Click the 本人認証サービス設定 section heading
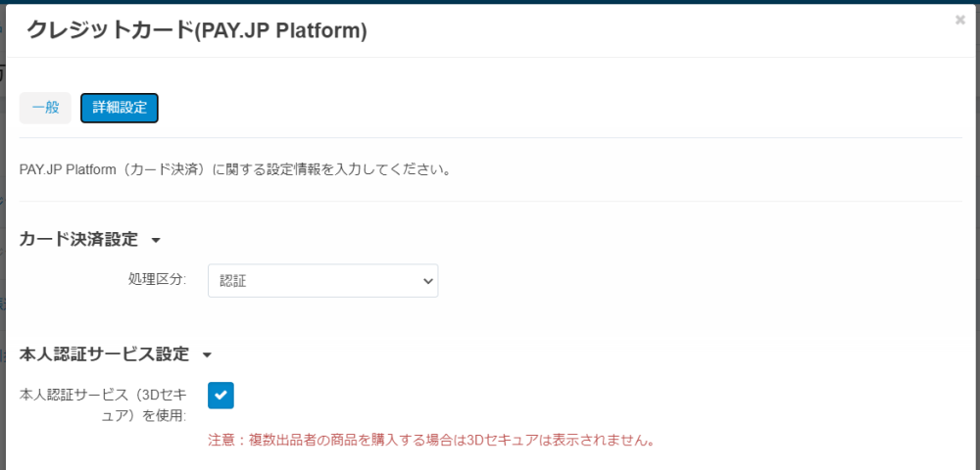Screen dimensions: 980x470 click(104, 353)
